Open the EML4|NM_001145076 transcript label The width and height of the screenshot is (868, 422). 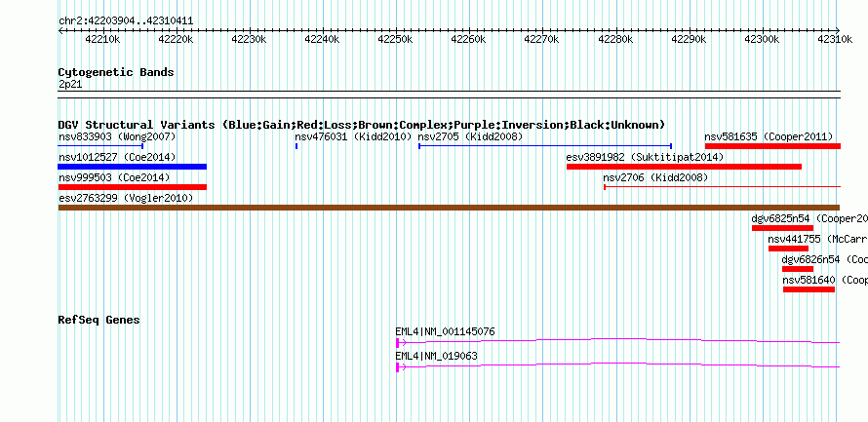pos(445,331)
